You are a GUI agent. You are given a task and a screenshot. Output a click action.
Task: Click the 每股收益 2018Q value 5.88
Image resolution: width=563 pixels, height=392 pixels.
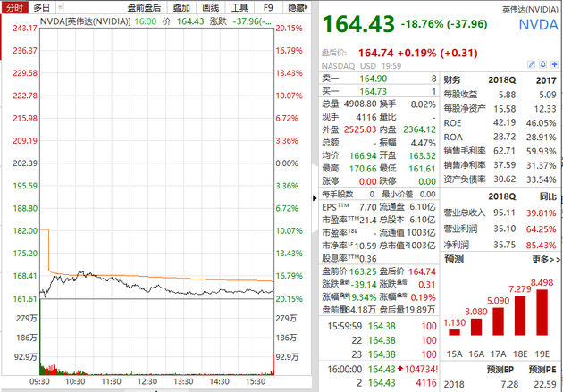507,95
